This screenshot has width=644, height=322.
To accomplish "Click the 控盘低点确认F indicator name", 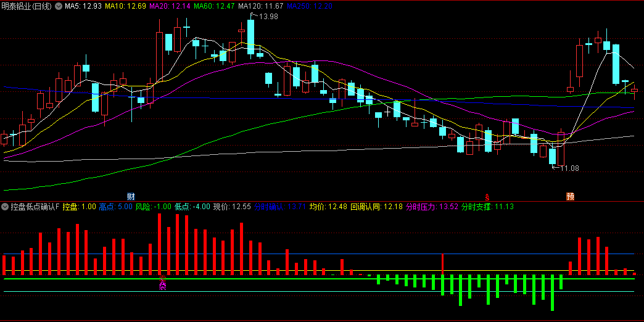I will [35, 206].
